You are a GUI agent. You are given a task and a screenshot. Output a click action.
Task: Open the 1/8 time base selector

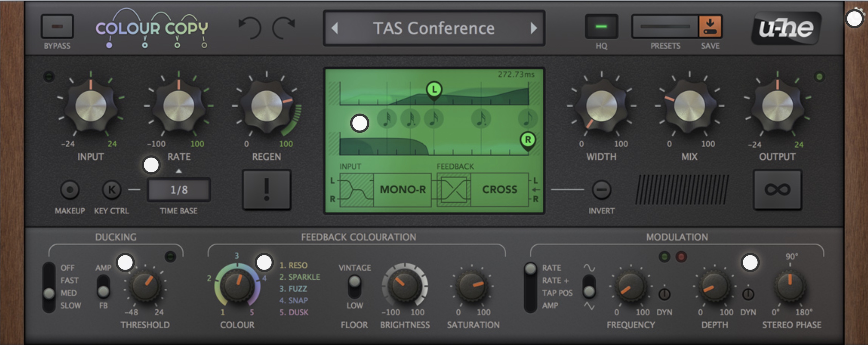(x=179, y=190)
